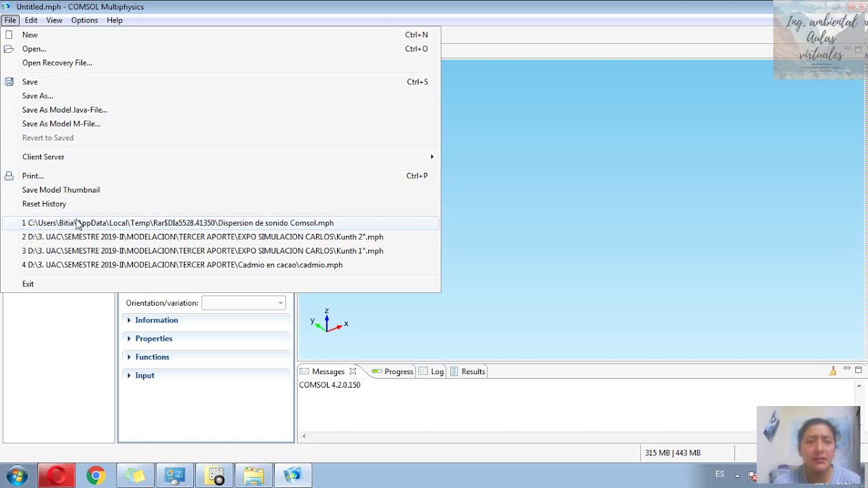This screenshot has width=868, height=488.
Task: Open the View menu
Action: tap(54, 20)
